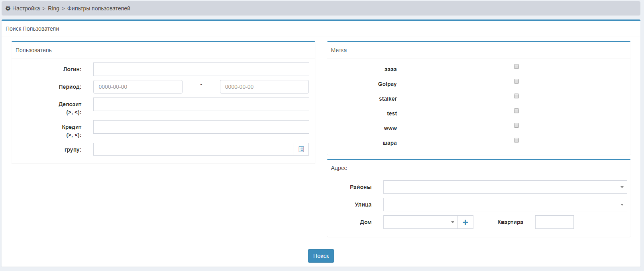Mark the шара tag checkbox
The height and width of the screenshot is (271, 644).
click(516, 140)
